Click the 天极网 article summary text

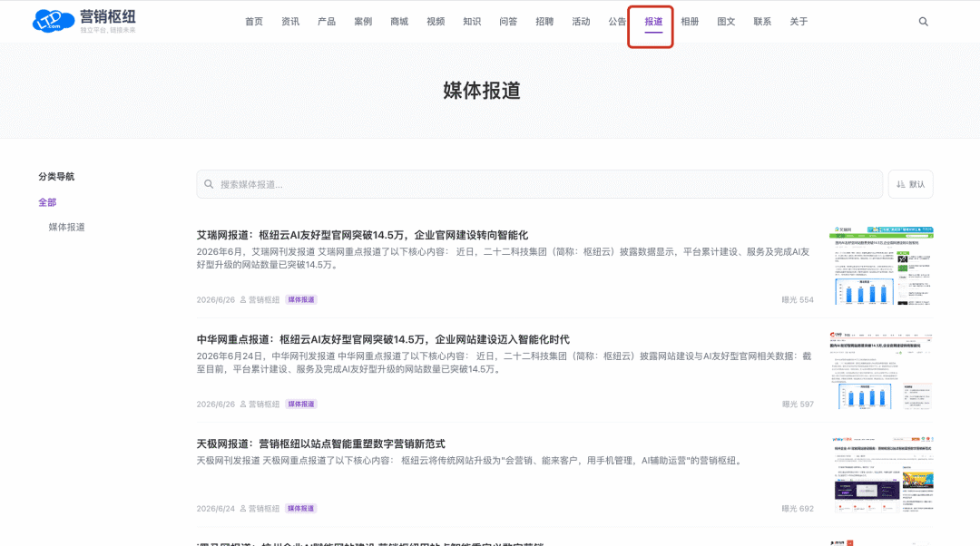471,461
